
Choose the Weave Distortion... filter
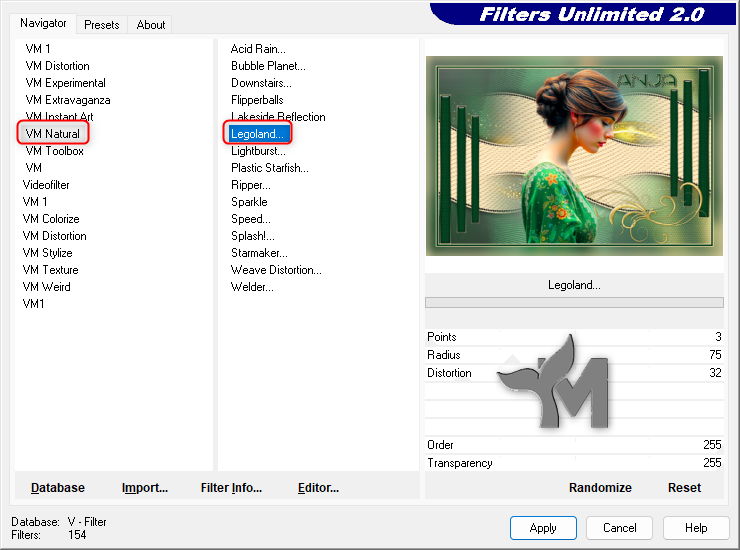pyautogui.click(x=276, y=270)
